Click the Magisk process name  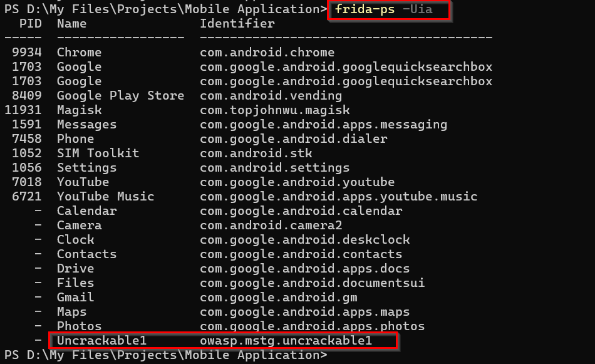tap(79, 110)
